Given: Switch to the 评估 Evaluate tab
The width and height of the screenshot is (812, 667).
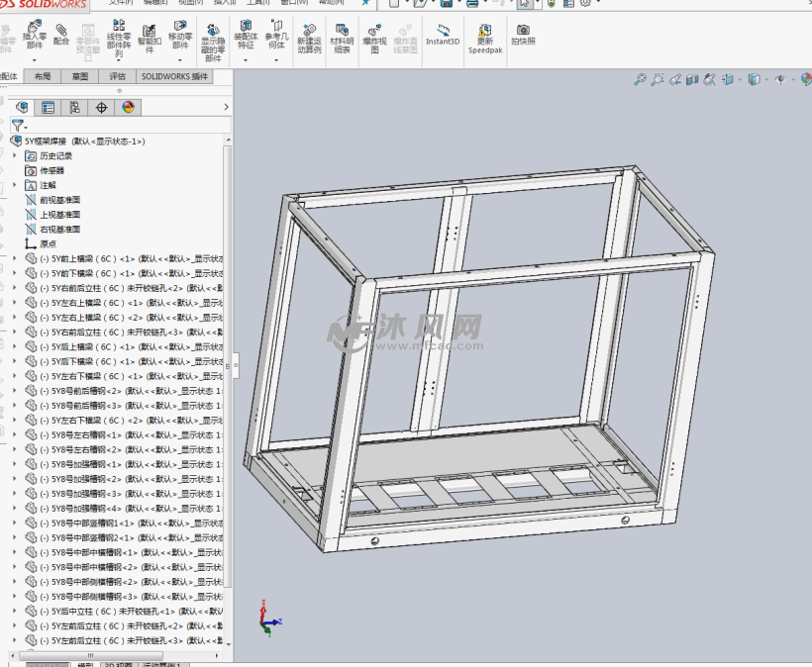Looking at the screenshot, I should (118, 76).
